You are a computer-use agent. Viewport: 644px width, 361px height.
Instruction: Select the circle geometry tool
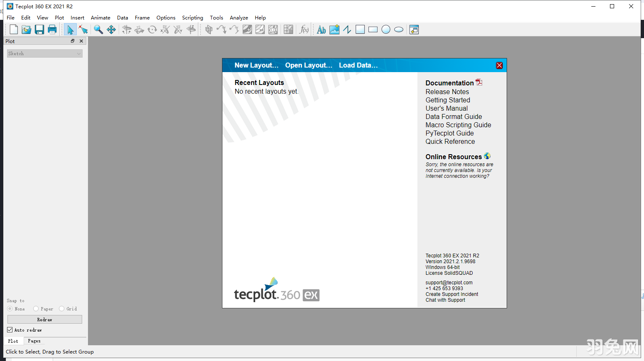[385, 29]
